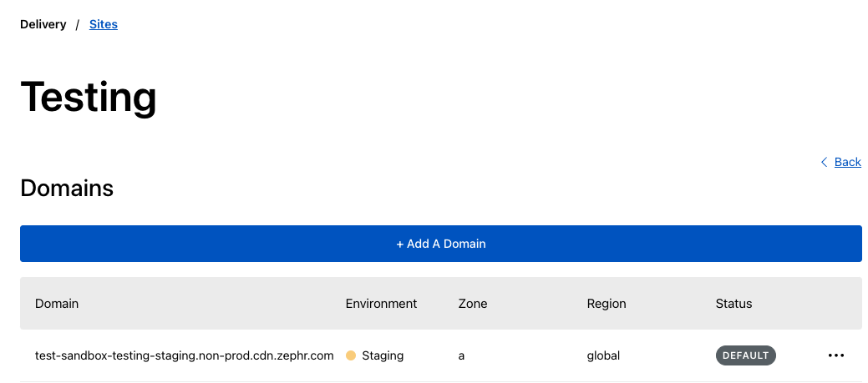Click the Staging environment label
Screen dimensions: 868x383
pos(383,355)
